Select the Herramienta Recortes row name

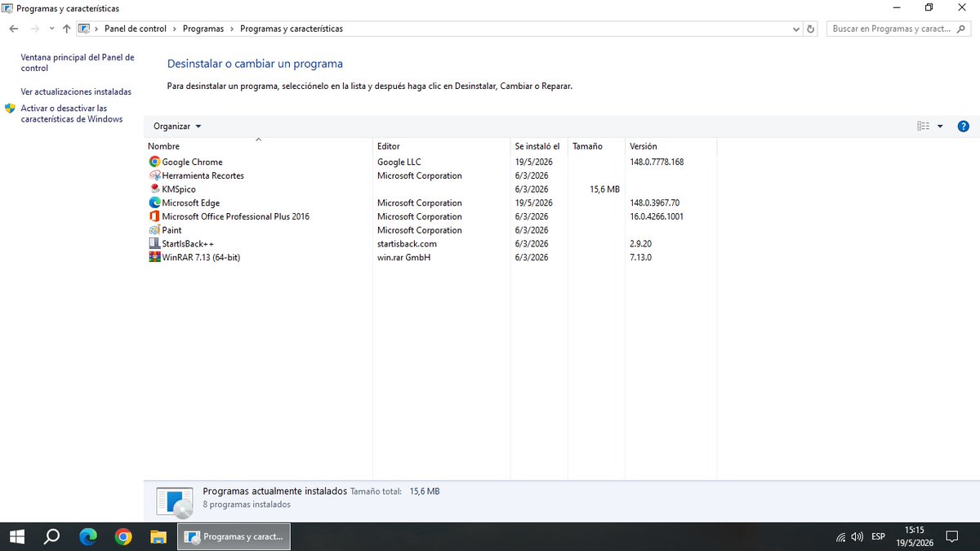(203, 176)
